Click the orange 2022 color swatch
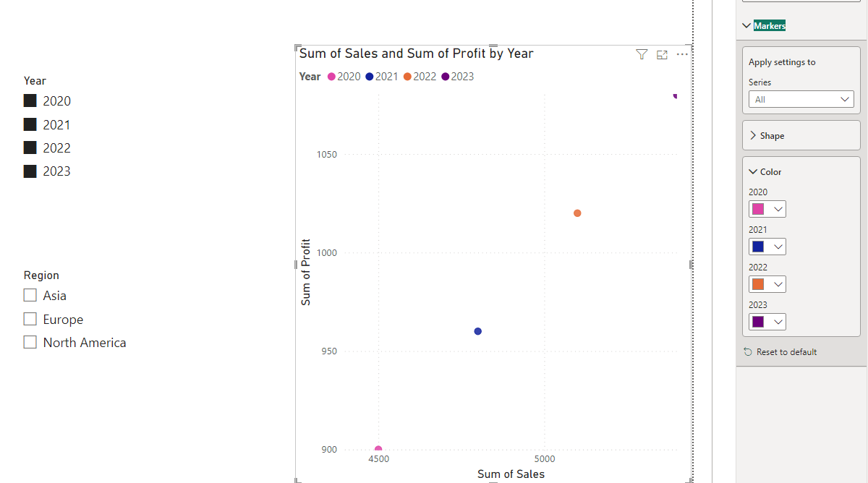 [x=758, y=284]
